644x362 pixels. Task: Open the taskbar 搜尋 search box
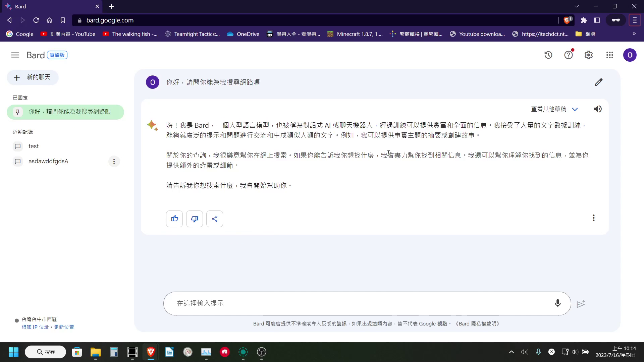click(x=46, y=352)
